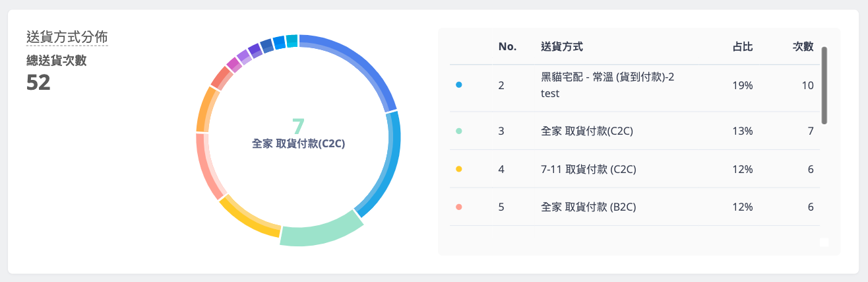This screenshot has width=868, height=282.
Task: Click the 次數 column header
Action: (803, 47)
